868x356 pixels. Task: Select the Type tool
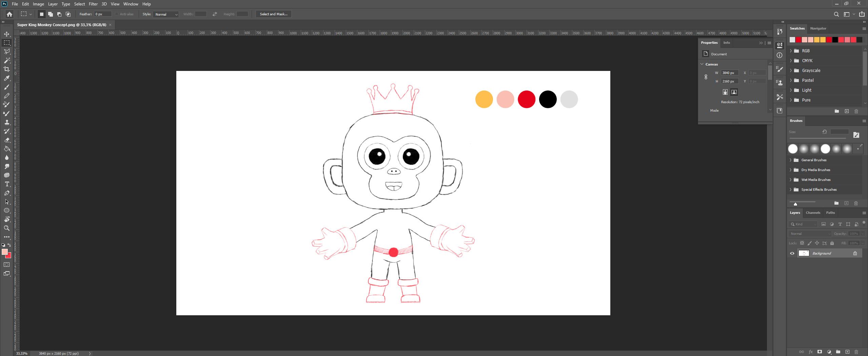[6, 184]
